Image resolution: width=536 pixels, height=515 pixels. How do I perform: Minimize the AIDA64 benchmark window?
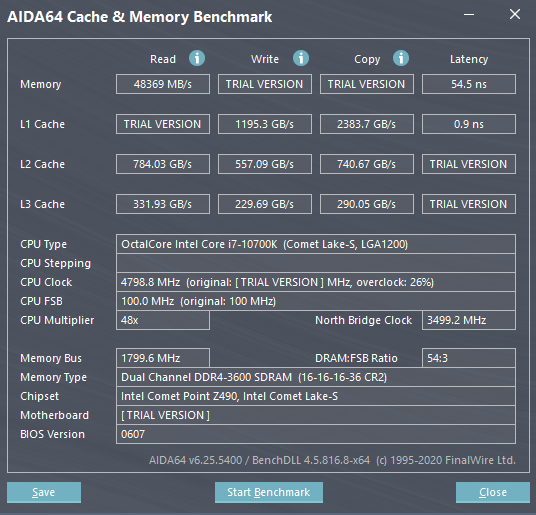[x=469, y=15]
